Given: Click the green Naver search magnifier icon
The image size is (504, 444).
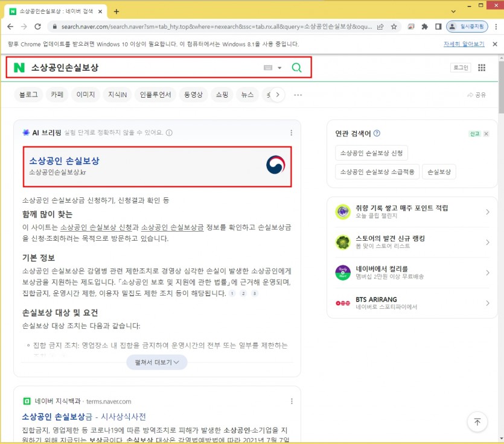Looking at the screenshot, I should click(296, 68).
